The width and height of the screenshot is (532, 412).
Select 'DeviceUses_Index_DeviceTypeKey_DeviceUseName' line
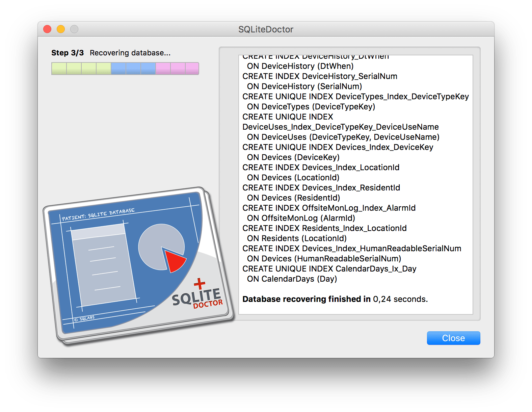pos(341,127)
